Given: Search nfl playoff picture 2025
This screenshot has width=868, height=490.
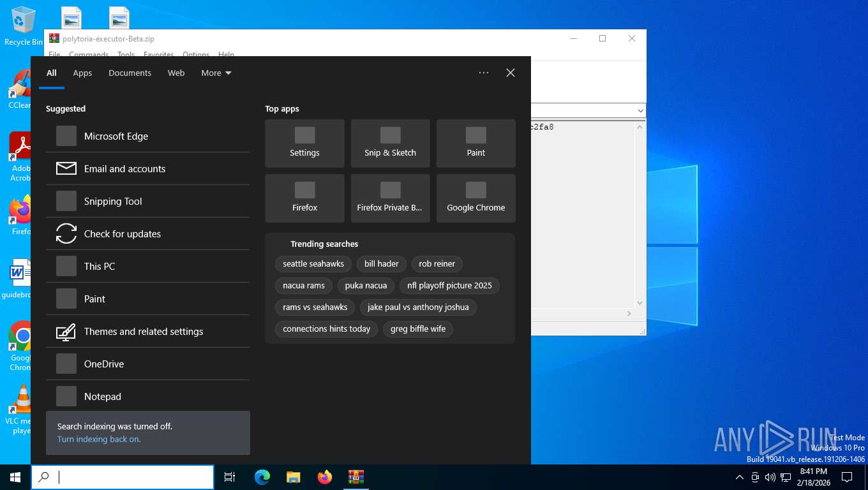Looking at the screenshot, I should (x=449, y=285).
